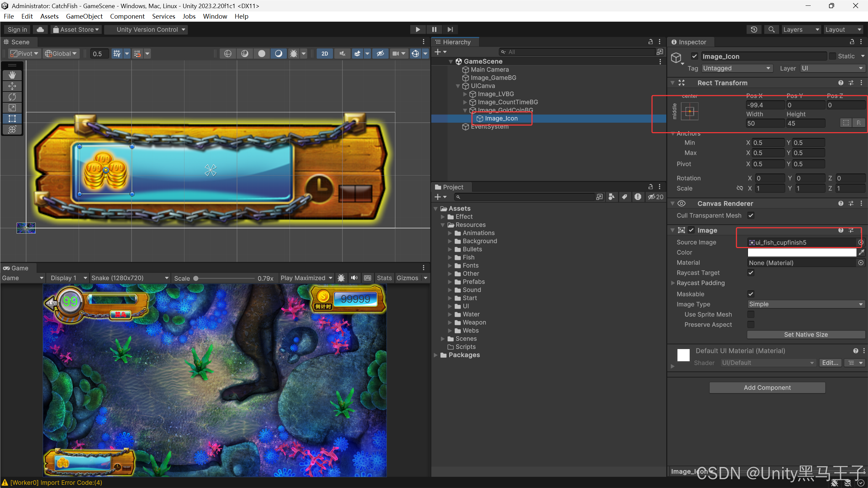Click the Add Component button
This screenshot has width=868, height=488.
767,388
